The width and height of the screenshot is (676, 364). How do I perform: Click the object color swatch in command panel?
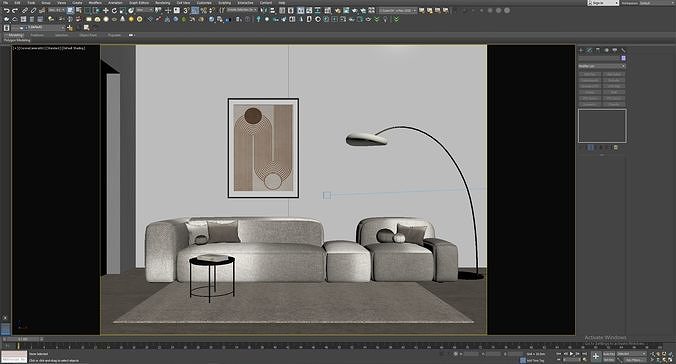[x=623, y=58]
